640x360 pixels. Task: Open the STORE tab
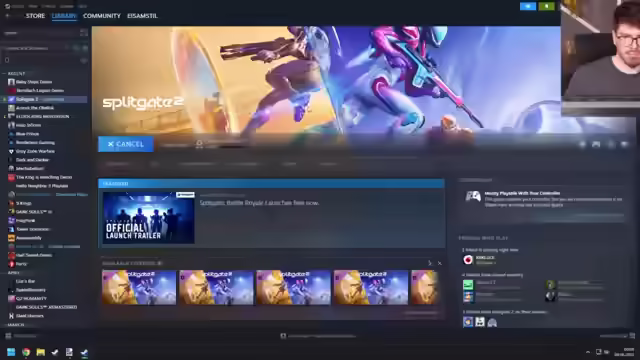click(x=35, y=16)
